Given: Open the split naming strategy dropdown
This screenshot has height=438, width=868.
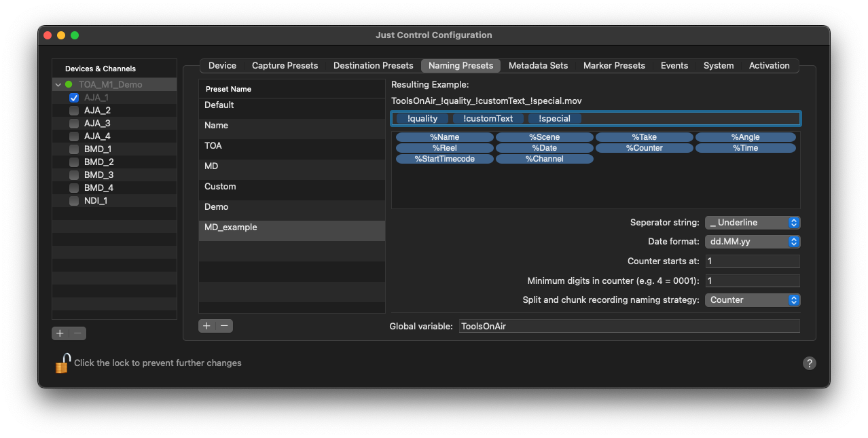Looking at the screenshot, I should [753, 300].
